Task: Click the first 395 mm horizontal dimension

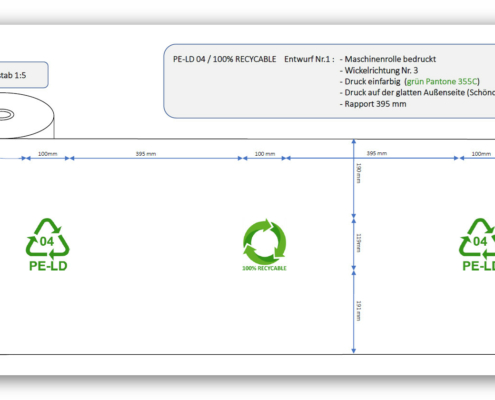Action: [x=146, y=154]
